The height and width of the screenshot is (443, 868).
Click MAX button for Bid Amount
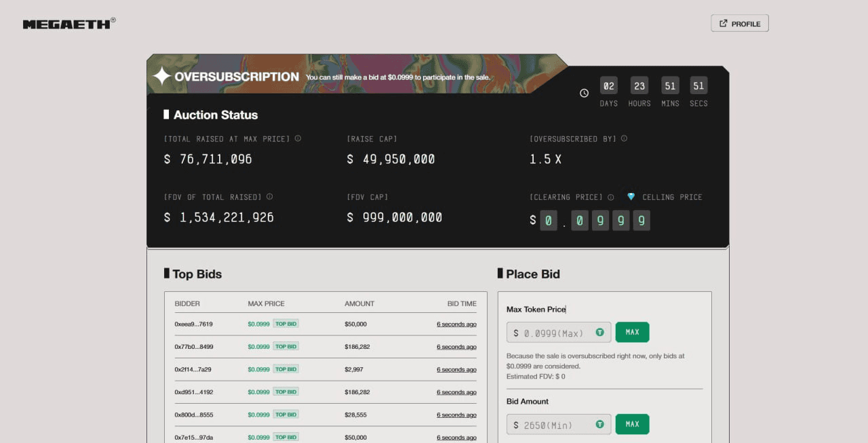632,424
